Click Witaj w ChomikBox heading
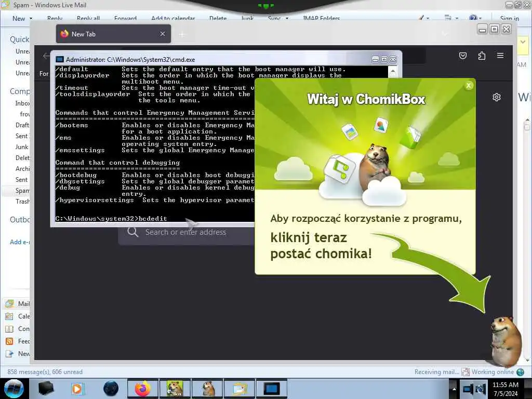The image size is (532, 399). [x=366, y=99]
